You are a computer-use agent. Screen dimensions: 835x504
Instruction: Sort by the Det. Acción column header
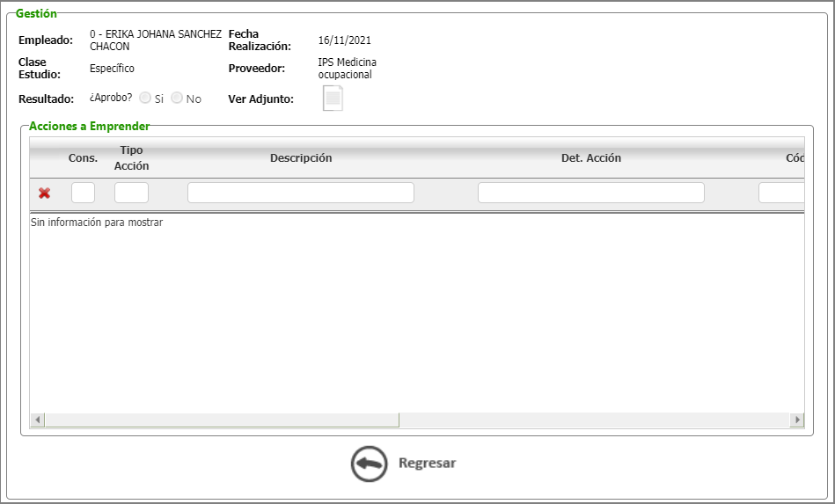coord(591,158)
